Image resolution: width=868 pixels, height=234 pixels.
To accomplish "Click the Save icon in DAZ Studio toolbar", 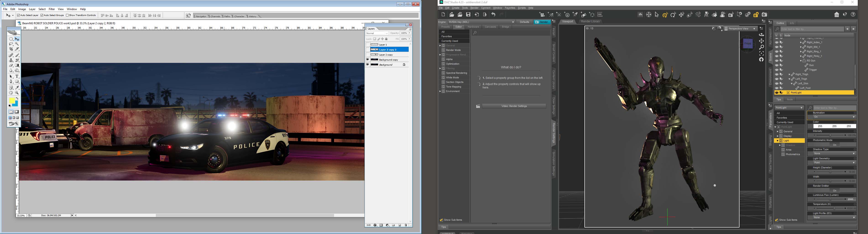I will [x=468, y=15].
